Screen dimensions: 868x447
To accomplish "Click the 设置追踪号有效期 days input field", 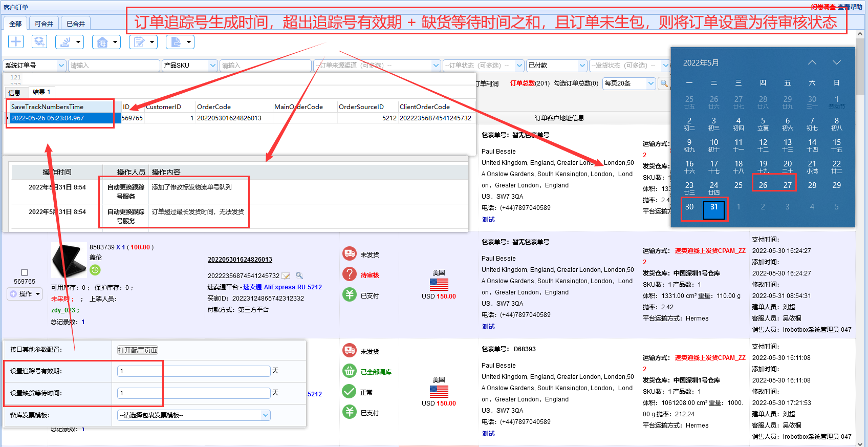I will [194, 371].
